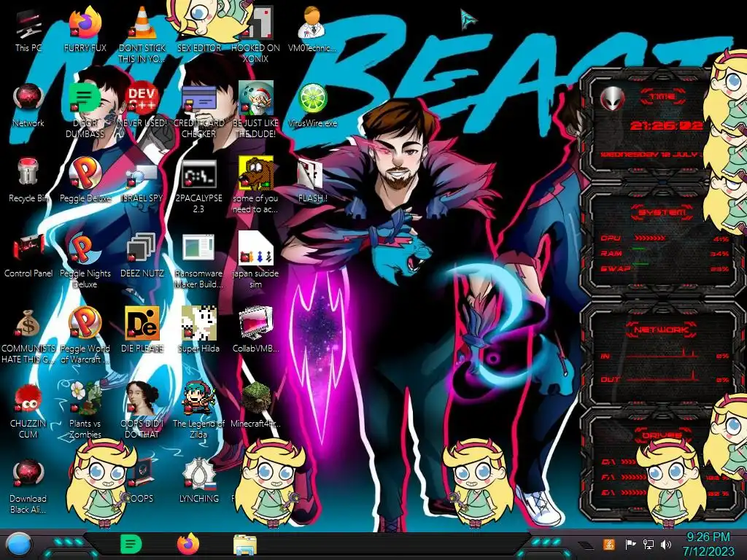Open the Network desktop icon

coord(28,105)
